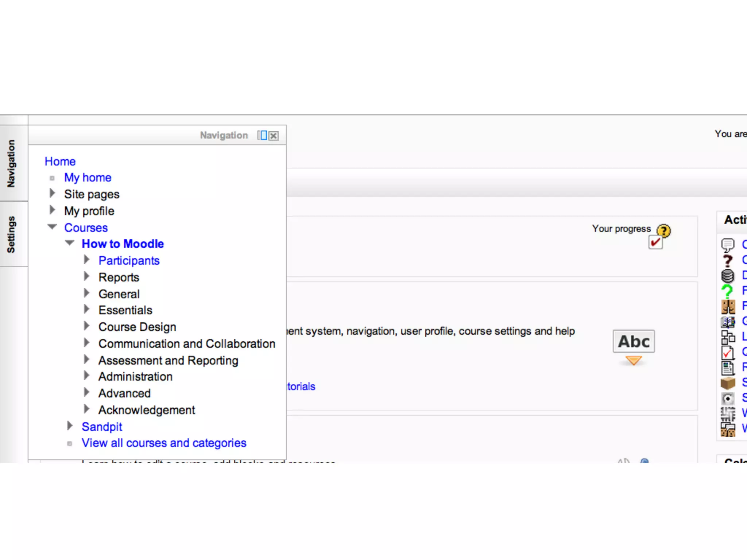Select the docked Navigation side tab

pyautogui.click(x=12, y=163)
